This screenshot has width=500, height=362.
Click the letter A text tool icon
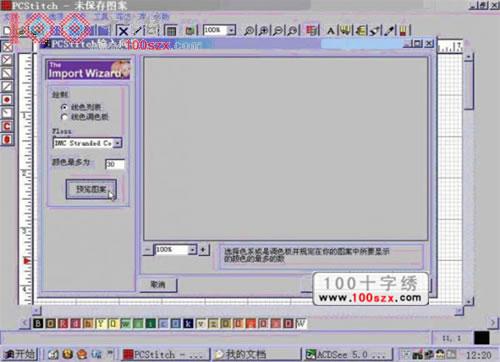pyautogui.click(x=330, y=31)
